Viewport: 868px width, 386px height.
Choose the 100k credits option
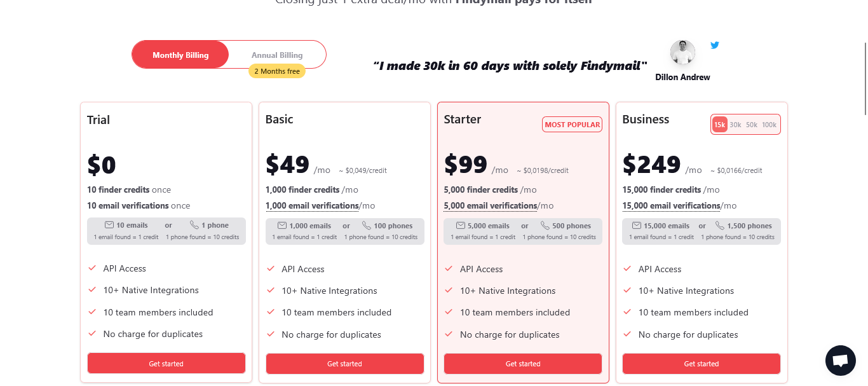coord(769,124)
